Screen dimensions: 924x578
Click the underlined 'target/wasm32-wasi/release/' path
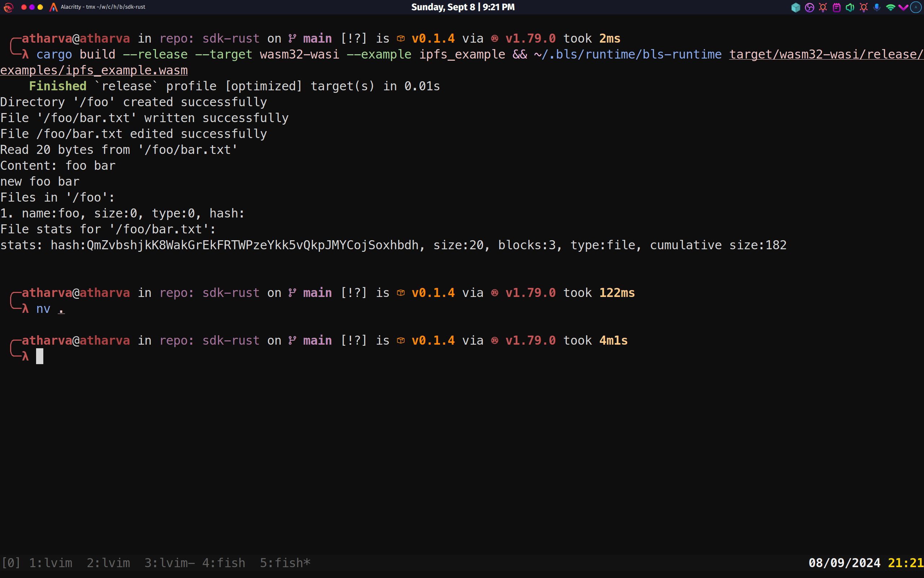(x=826, y=54)
